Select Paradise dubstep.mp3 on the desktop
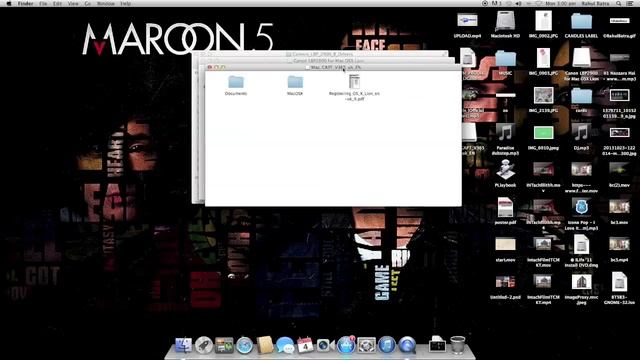640x360 pixels. [x=505, y=133]
